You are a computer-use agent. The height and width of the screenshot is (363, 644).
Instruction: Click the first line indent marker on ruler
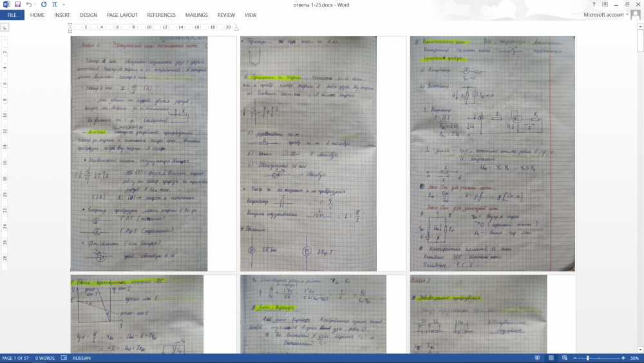tap(70, 26)
